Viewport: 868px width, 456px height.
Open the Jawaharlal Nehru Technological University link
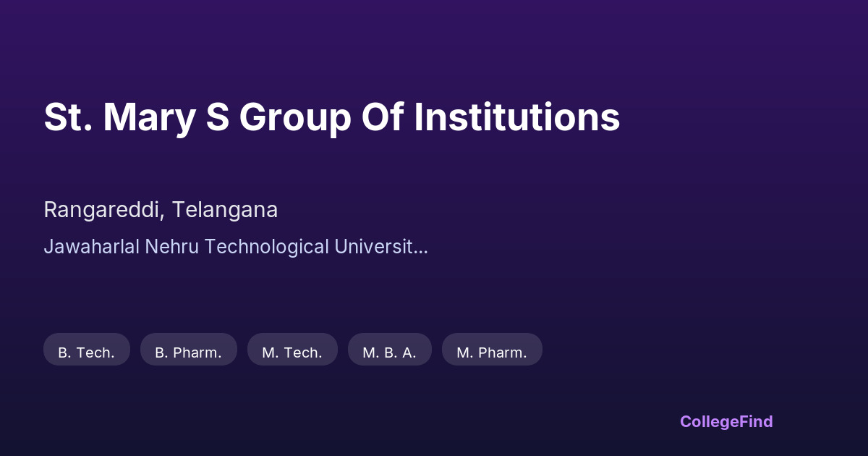235,246
